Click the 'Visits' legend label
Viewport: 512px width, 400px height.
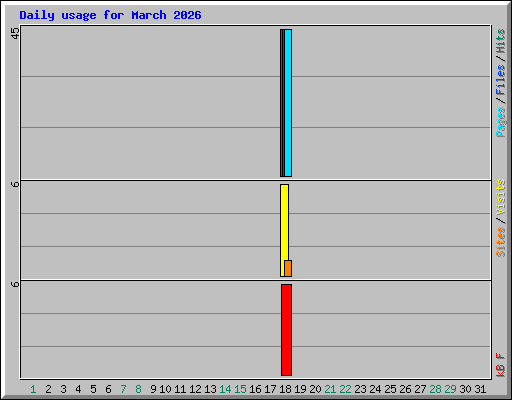tap(500, 197)
